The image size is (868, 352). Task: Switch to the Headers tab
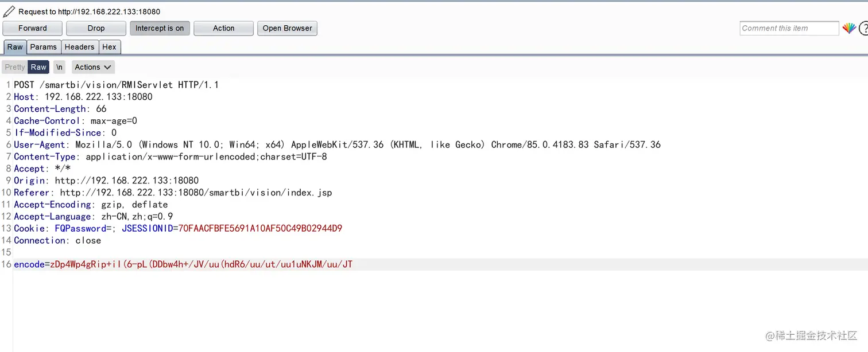[x=79, y=47]
